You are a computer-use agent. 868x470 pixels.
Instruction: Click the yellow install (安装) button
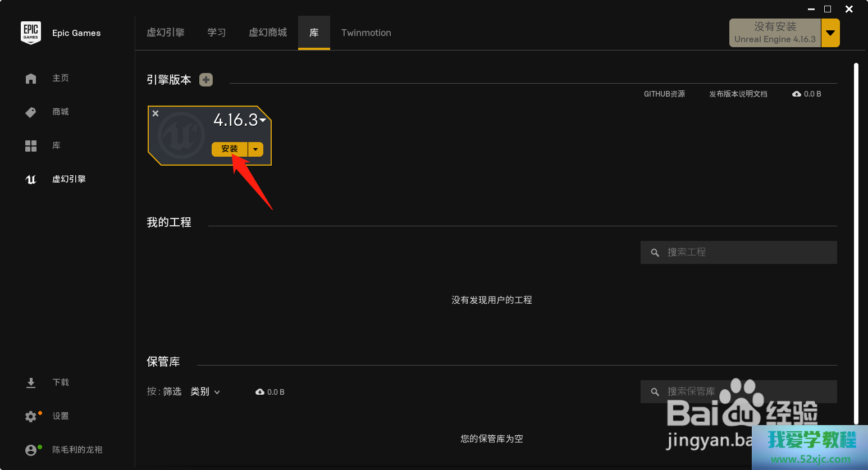pos(230,149)
